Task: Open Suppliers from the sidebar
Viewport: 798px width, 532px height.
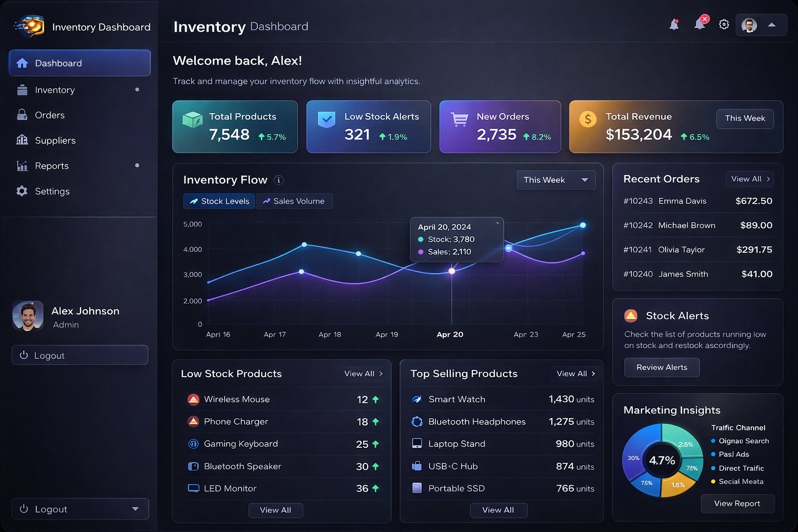Action: 54,140
